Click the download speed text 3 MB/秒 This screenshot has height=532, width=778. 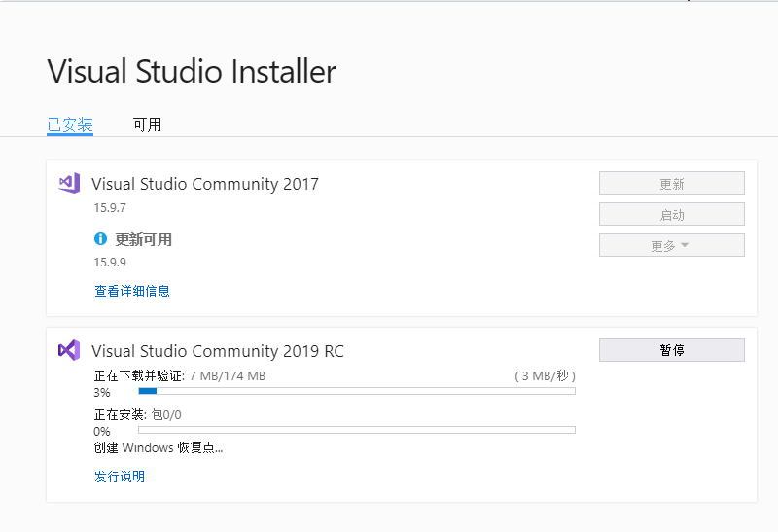545,375
